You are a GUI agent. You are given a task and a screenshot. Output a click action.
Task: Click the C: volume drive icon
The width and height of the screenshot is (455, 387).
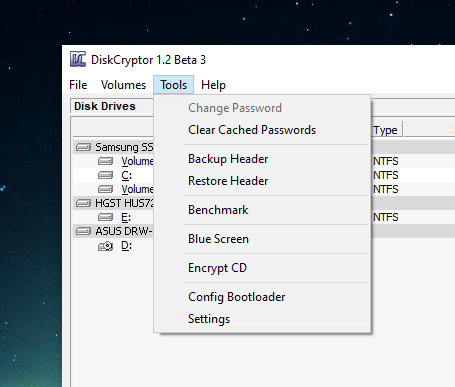[x=105, y=175]
